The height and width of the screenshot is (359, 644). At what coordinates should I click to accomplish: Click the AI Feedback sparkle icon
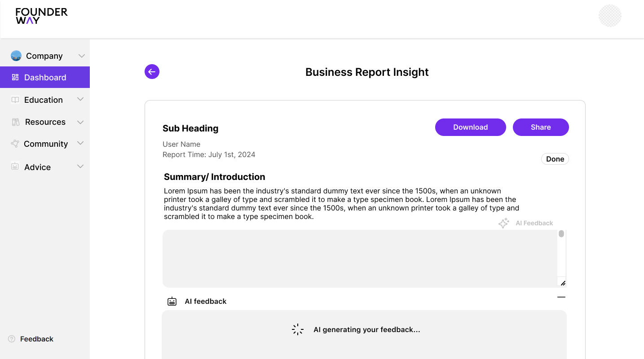(504, 223)
